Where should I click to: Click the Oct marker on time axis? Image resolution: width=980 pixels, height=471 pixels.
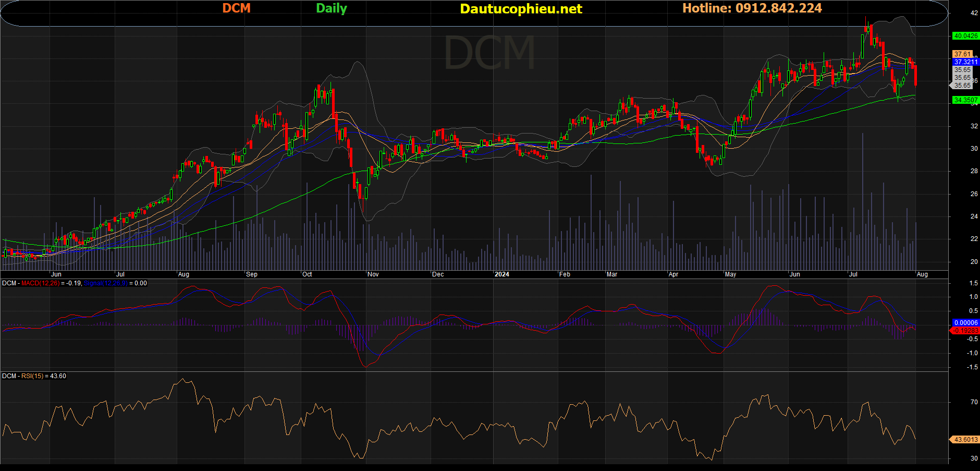click(307, 274)
